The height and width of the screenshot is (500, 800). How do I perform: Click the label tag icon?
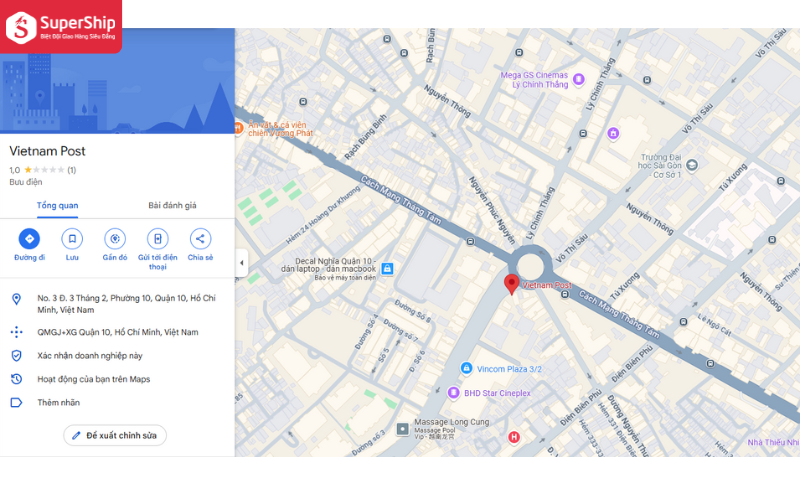(x=16, y=403)
